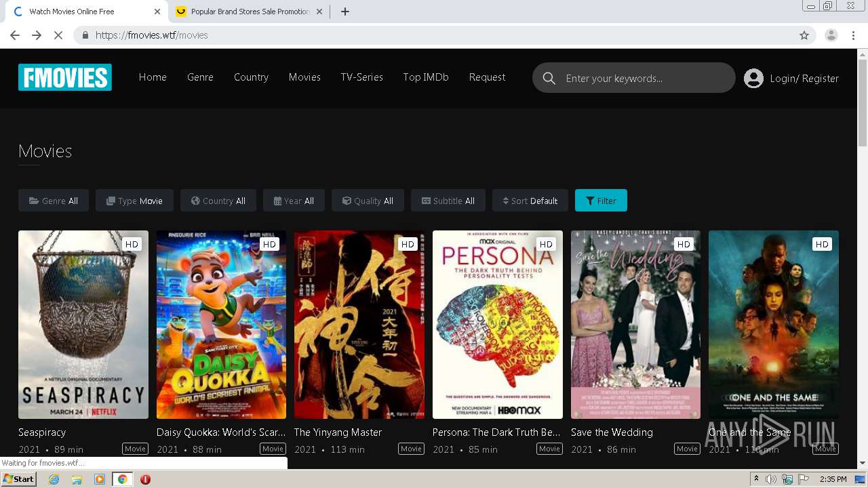View site lock security info
Image resolution: width=868 pixels, height=488 pixels.
pyautogui.click(x=85, y=35)
